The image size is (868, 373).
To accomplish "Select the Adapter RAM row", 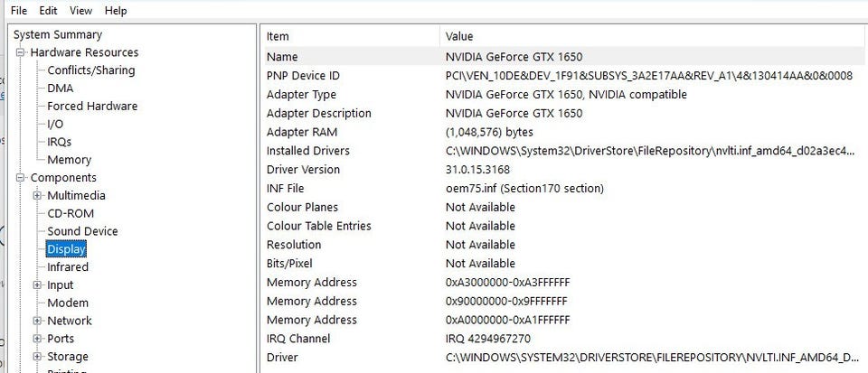I will 301,132.
